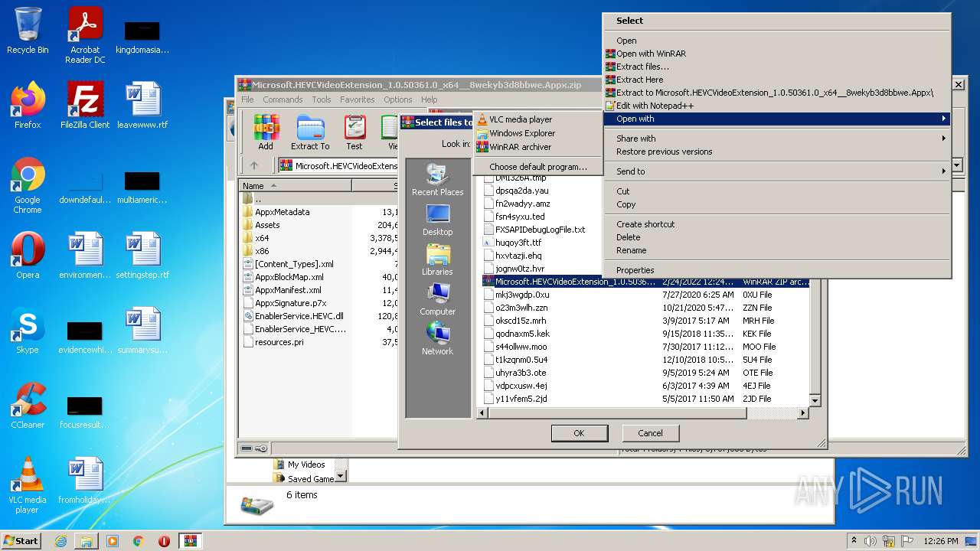Image resolution: width=980 pixels, height=551 pixels.
Task: Click the Opera taskbar icon
Action: coord(164,541)
